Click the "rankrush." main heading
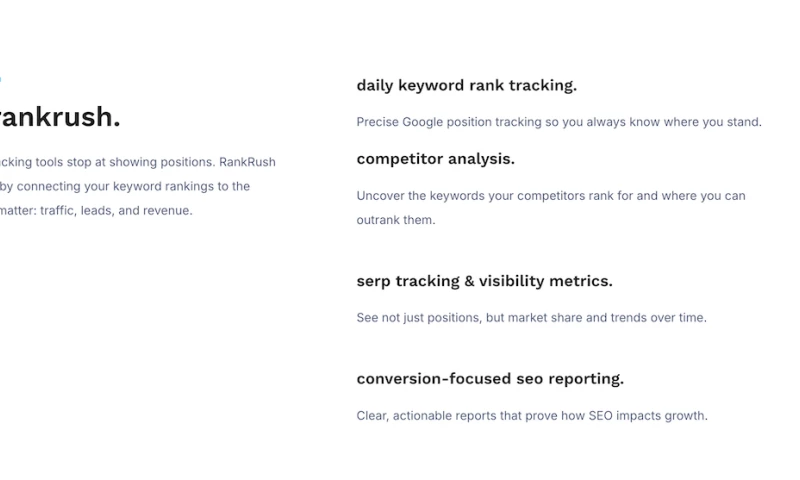The height and width of the screenshot is (480, 800). coord(60,118)
